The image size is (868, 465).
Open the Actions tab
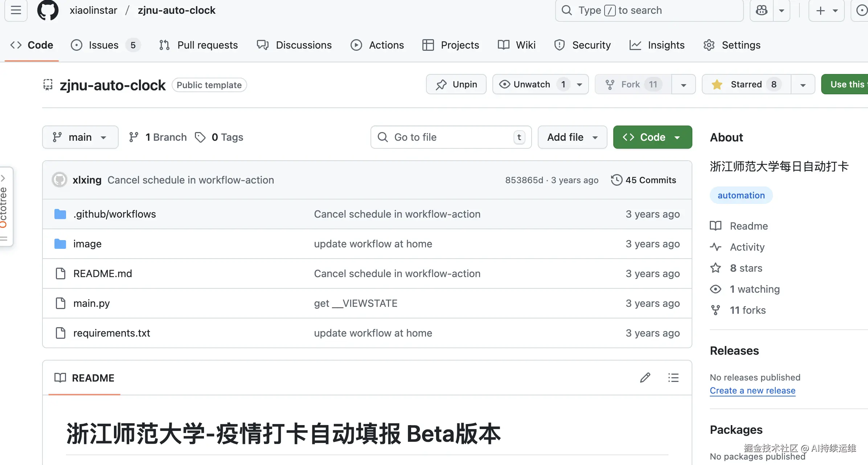coord(377,45)
